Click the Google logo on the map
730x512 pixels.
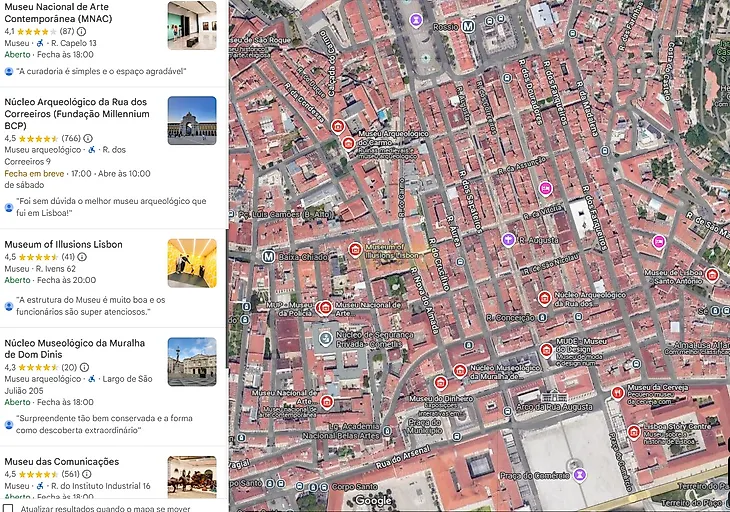click(x=374, y=500)
